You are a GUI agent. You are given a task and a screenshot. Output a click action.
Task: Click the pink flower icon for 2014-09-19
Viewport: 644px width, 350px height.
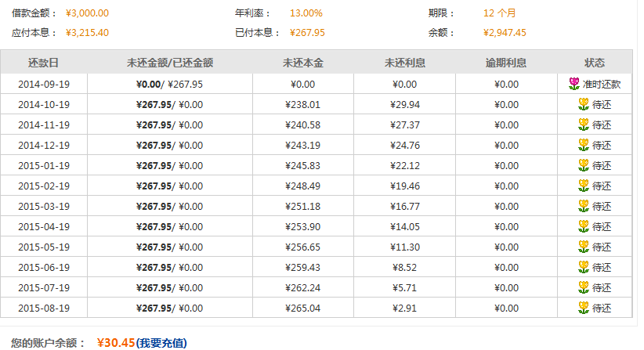pyautogui.click(x=574, y=84)
